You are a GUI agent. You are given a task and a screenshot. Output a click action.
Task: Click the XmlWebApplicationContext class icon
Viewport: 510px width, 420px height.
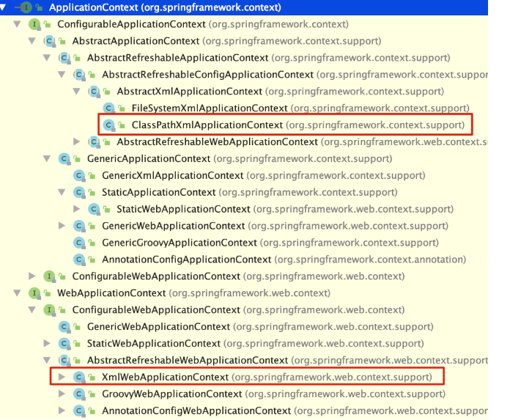coord(79,377)
